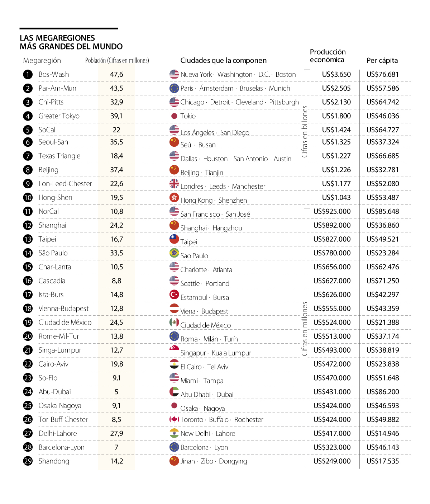The image size is (430, 504).
Task: Click the United Kingdom flag beside Londres
Action: 174,184
